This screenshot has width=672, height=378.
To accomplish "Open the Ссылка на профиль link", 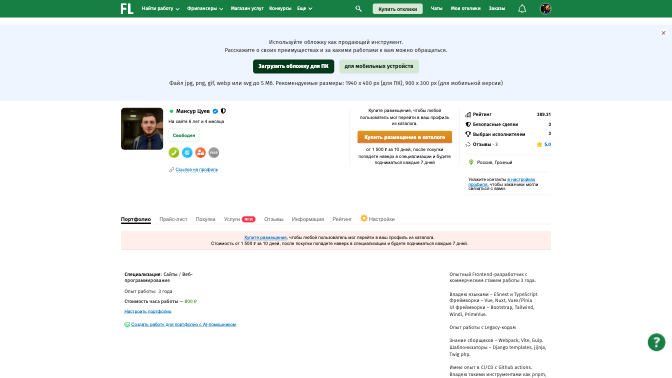I will click(x=196, y=170).
